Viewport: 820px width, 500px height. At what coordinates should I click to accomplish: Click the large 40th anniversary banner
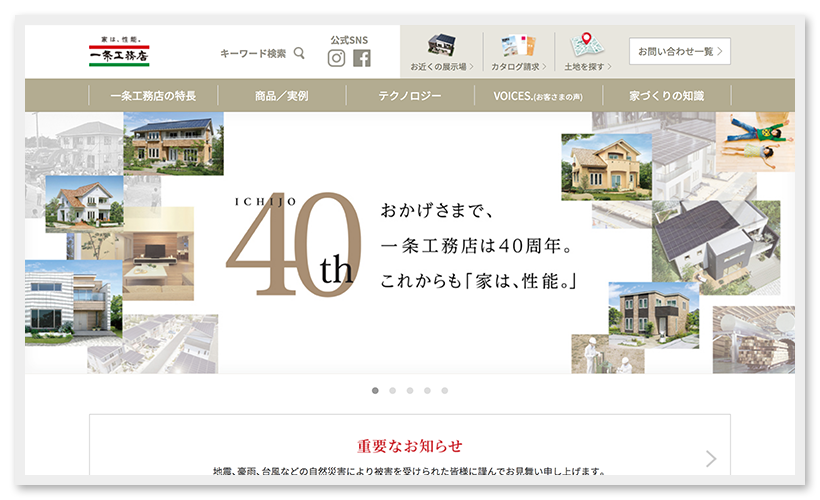(x=409, y=245)
